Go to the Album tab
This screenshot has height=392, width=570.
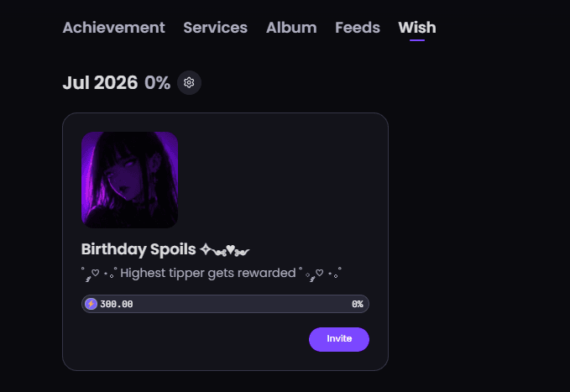point(291,28)
